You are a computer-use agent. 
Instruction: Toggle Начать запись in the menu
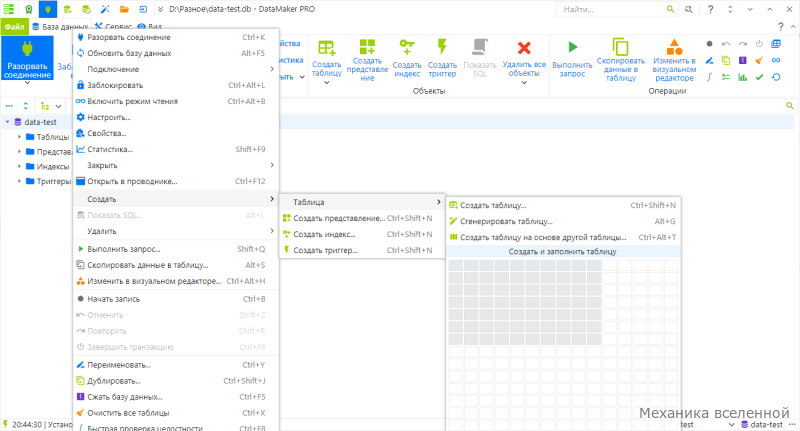177,299
